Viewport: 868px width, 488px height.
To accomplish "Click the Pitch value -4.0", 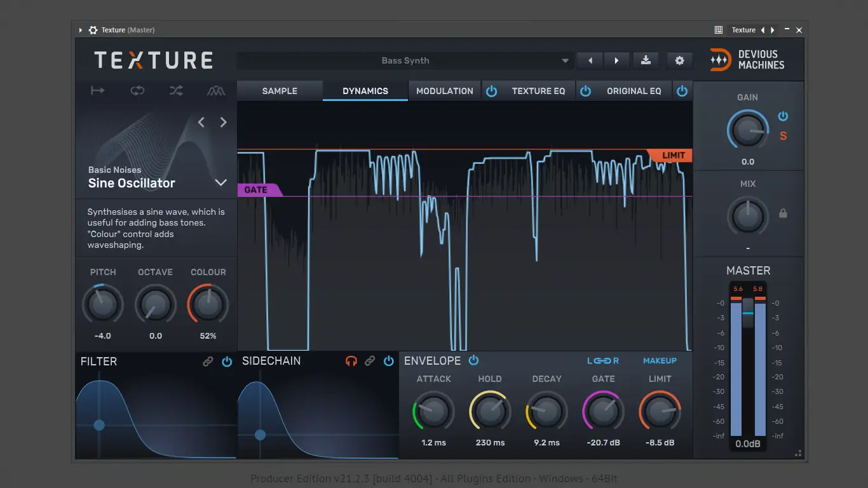I will [x=102, y=336].
